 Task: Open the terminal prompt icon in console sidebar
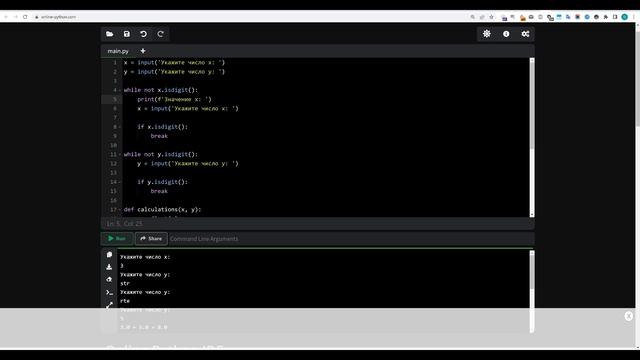109,292
